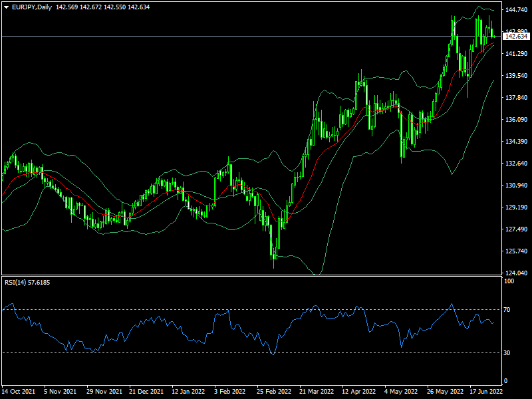
Task: Click the RSI(14) 57.6185 indicator label
Action: point(27,282)
